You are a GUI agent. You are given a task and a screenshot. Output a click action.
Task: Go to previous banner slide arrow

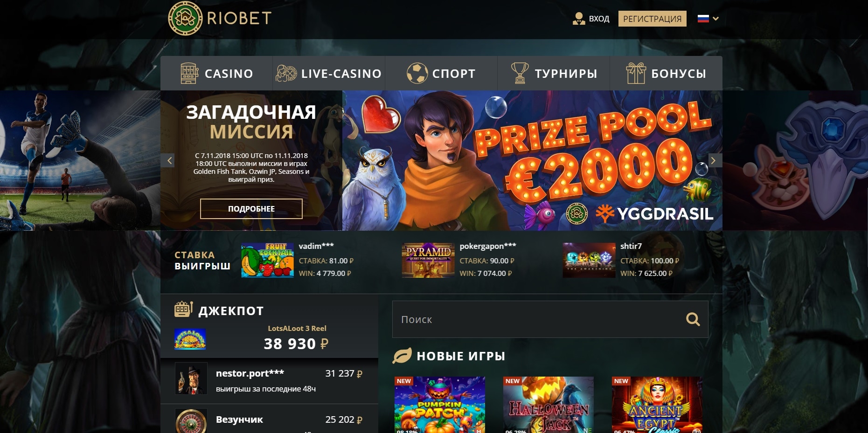169,160
